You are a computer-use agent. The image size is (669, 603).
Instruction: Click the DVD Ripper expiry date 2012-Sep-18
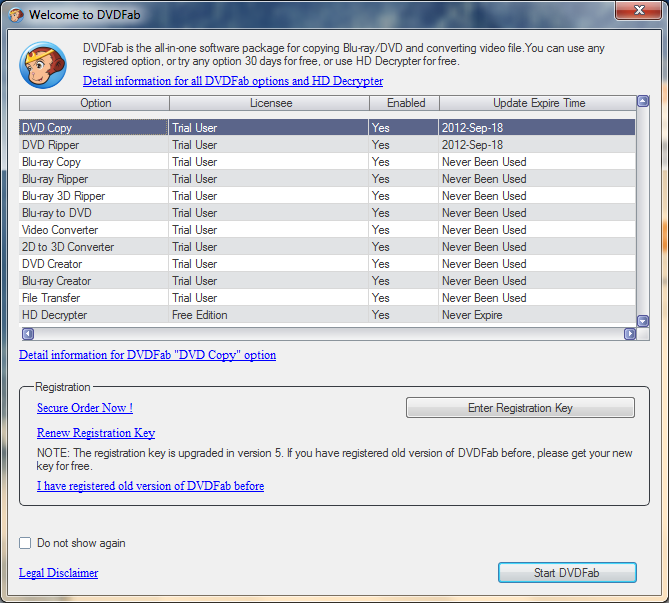coord(537,145)
